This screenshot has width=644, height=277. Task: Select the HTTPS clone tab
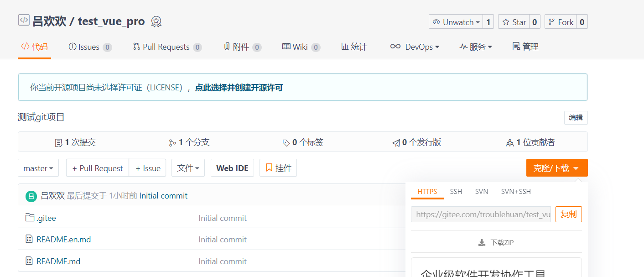point(427,192)
